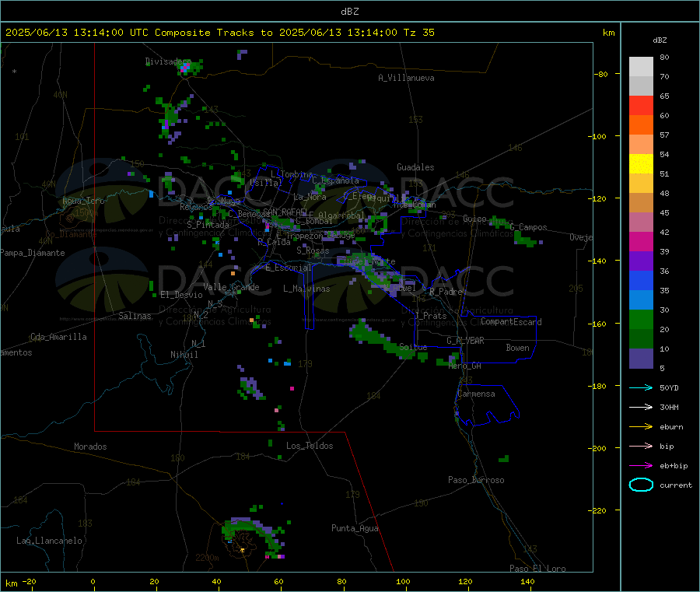This screenshot has width=700, height=592.
Task: Click the 'G_Campos' map label
Action: pyautogui.click(x=528, y=227)
